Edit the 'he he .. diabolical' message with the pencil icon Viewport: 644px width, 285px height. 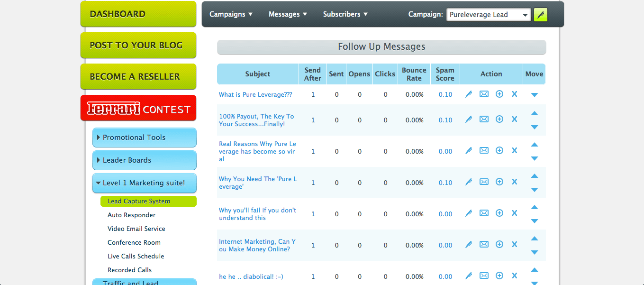click(469, 276)
